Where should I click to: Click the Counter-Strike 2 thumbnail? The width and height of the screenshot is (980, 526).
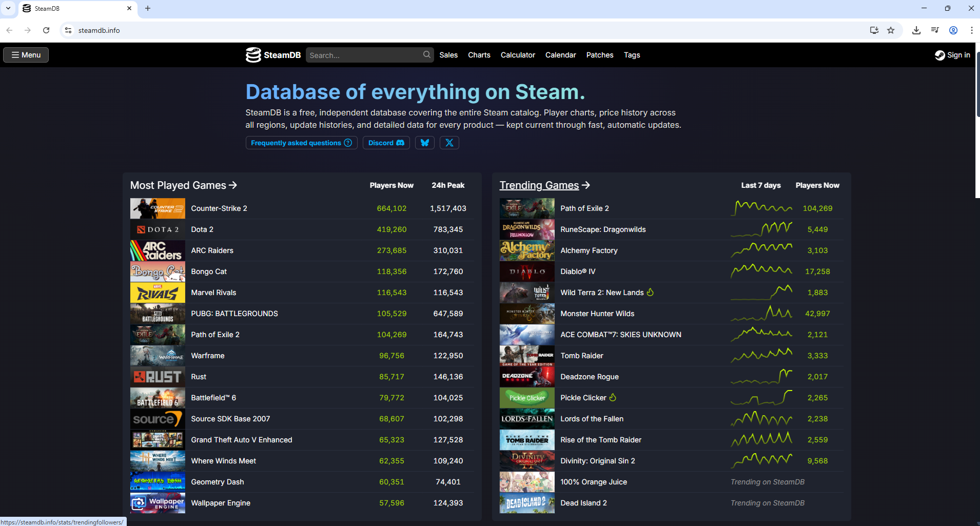tap(158, 208)
